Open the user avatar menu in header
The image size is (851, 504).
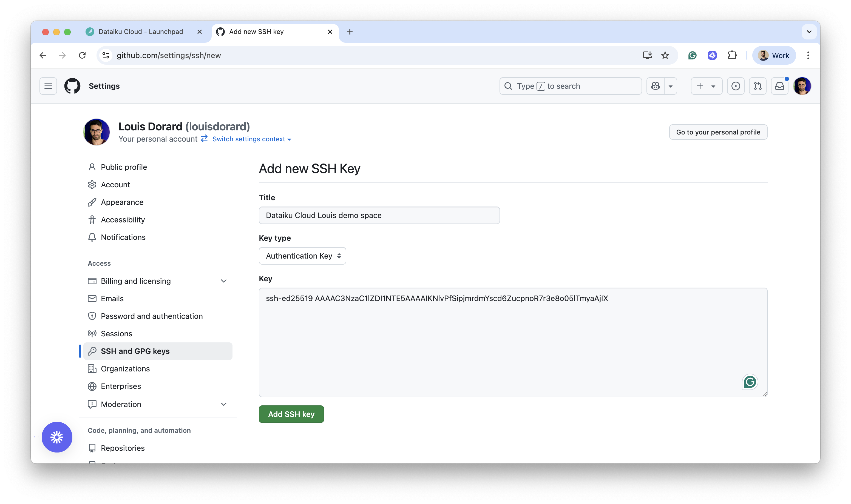point(802,86)
